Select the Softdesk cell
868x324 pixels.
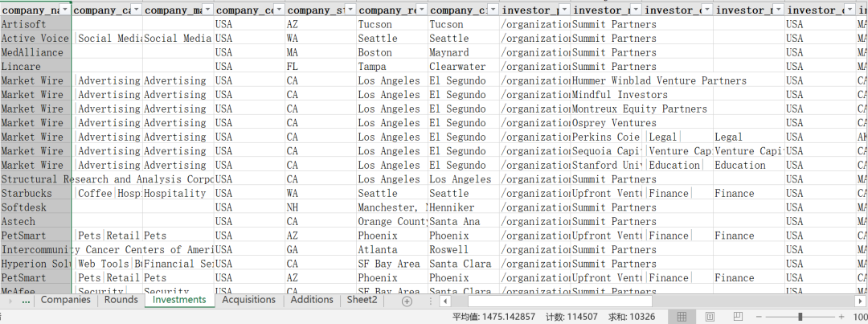tap(36, 207)
